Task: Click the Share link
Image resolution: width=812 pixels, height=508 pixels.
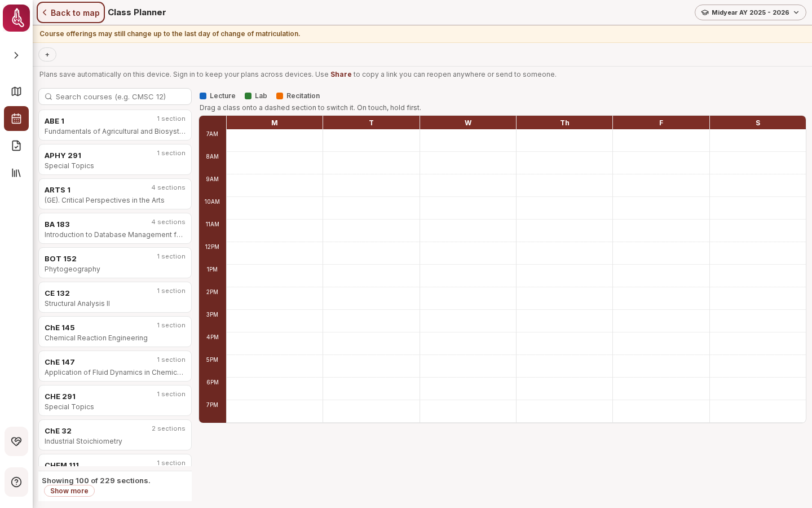Action: click(341, 75)
